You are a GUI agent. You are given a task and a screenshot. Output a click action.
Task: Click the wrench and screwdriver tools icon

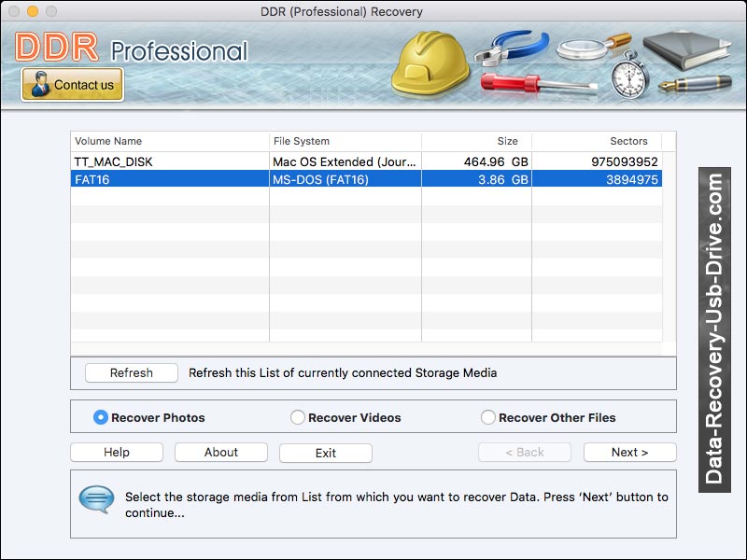coord(514,61)
